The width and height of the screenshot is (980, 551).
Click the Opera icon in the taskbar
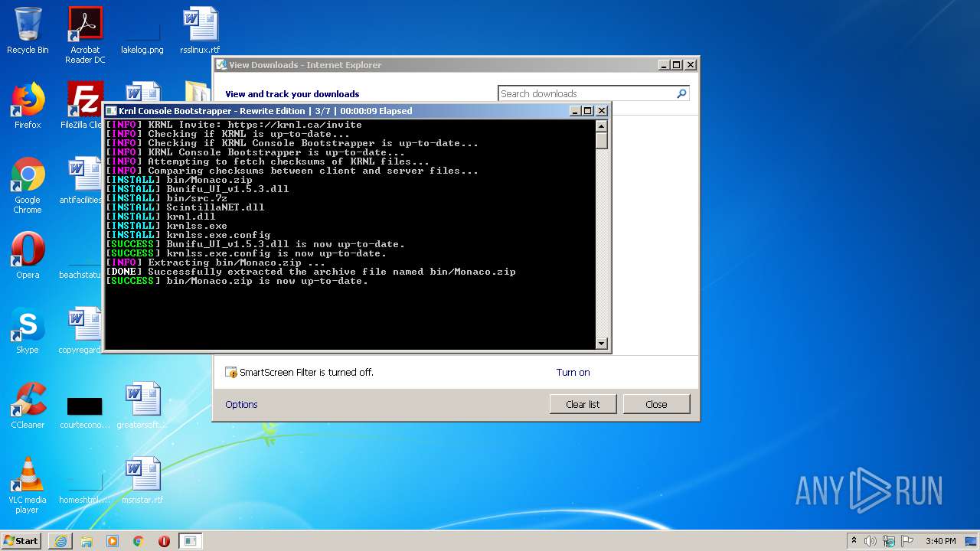pyautogui.click(x=164, y=541)
